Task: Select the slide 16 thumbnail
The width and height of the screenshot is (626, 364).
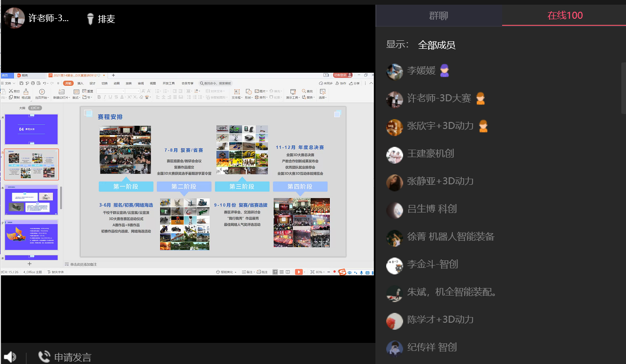Action: (x=31, y=200)
